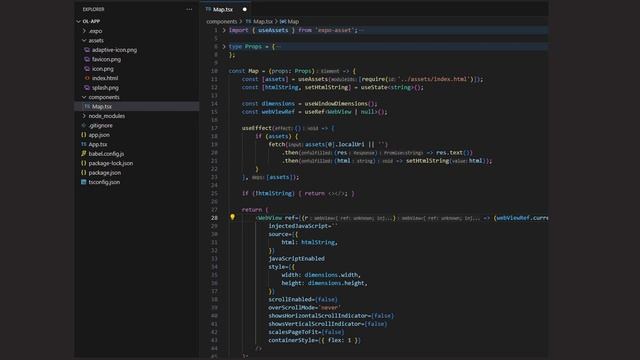
Task: Click 'setHtmlString' on line 12
Action: coord(326,87)
